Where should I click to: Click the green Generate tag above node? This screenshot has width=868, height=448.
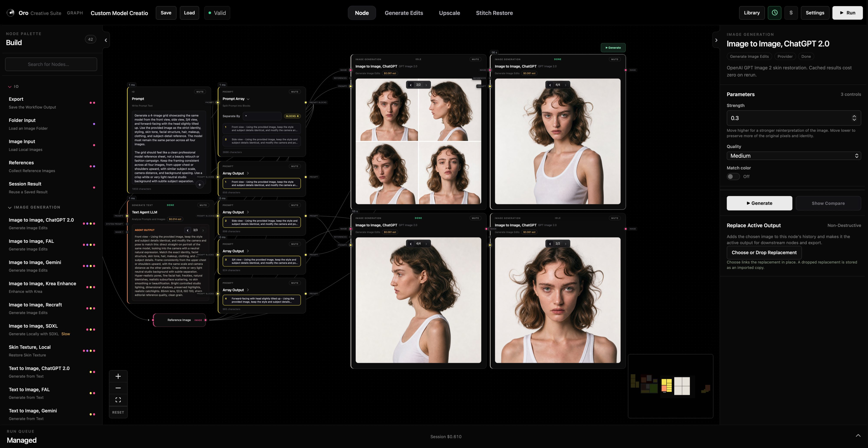(x=613, y=48)
